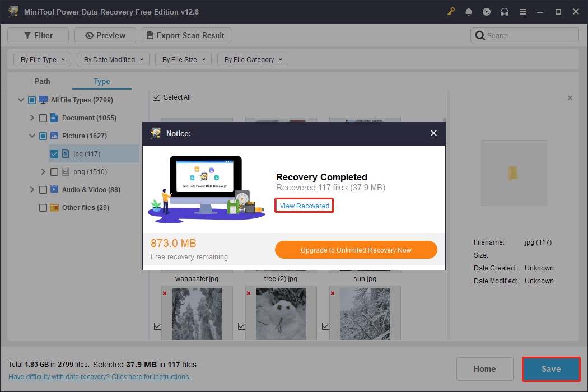588x392 pixels.
Task: Switch to the Type tab
Action: tap(101, 81)
